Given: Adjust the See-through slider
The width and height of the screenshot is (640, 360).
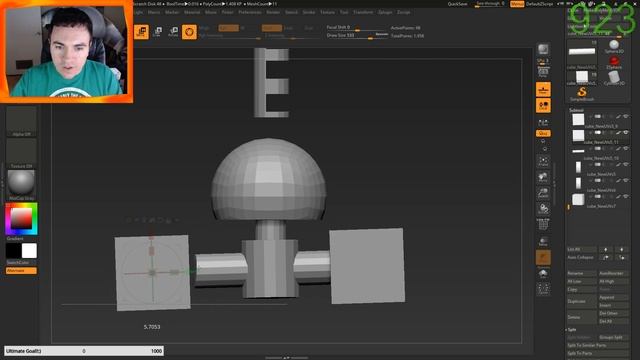Looking at the screenshot, I should coord(490,4).
